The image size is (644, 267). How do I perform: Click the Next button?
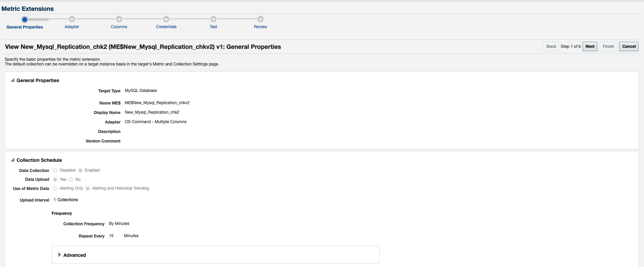[x=590, y=46]
